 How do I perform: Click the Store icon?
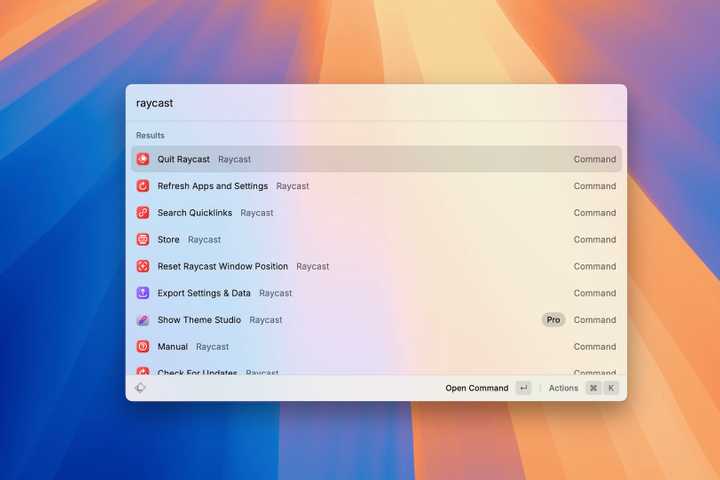point(143,240)
